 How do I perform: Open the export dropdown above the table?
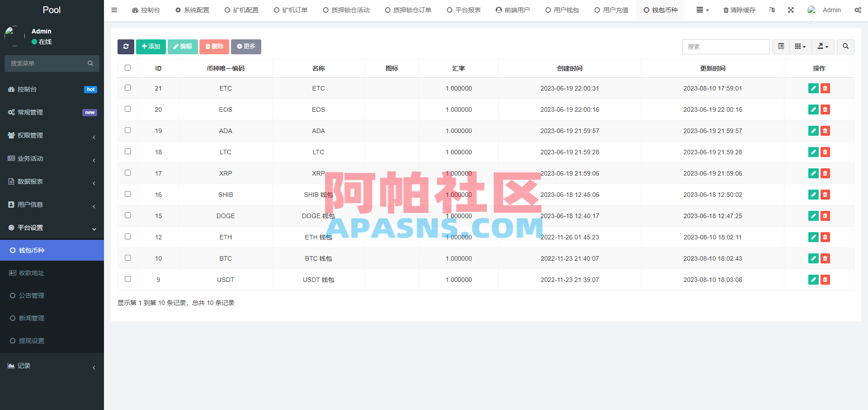point(823,47)
